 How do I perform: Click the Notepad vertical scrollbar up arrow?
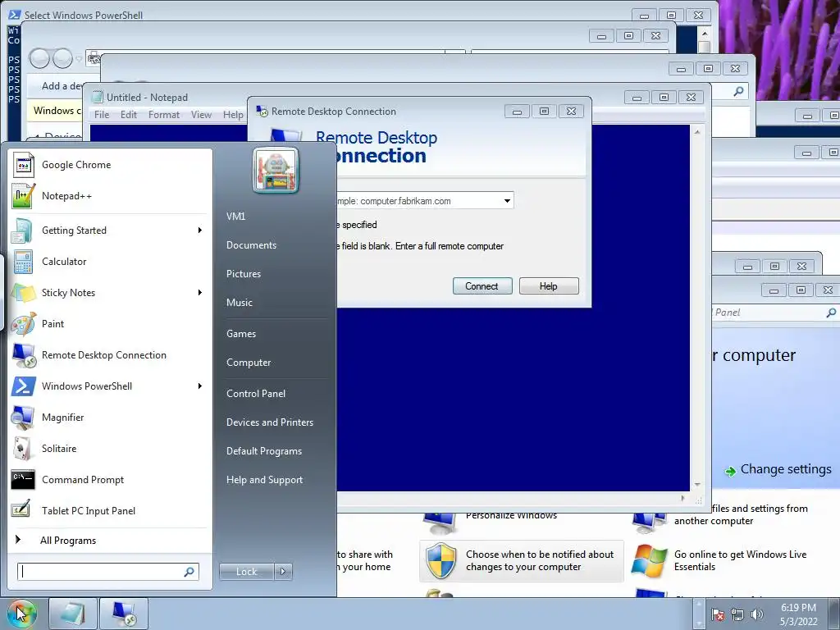click(697, 132)
